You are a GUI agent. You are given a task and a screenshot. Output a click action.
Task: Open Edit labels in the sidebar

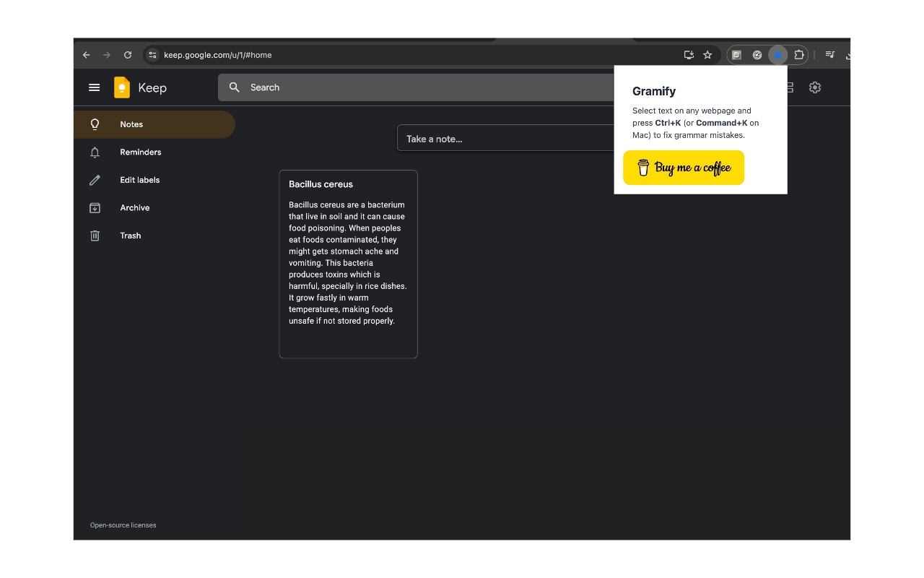point(154,180)
